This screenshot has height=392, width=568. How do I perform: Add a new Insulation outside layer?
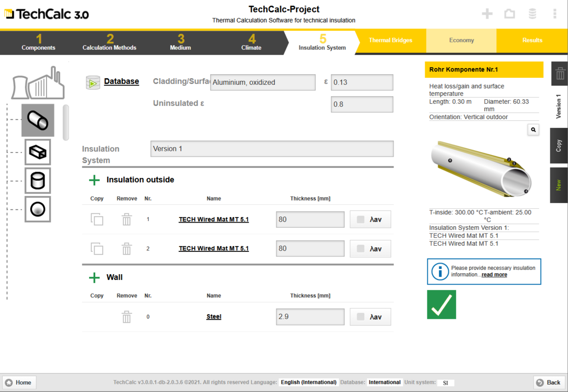click(x=94, y=180)
